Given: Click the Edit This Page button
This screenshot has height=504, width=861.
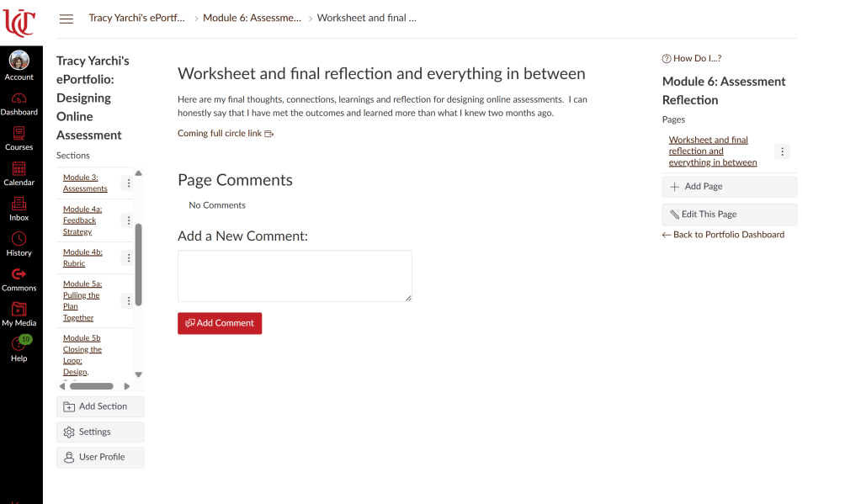Looking at the screenshot, I should click(x=729, y=215).
